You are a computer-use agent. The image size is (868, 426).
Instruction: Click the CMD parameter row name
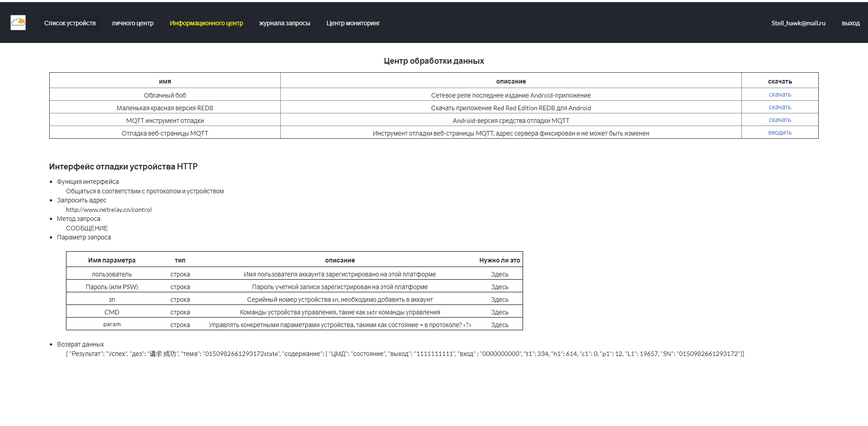[112, 312]
